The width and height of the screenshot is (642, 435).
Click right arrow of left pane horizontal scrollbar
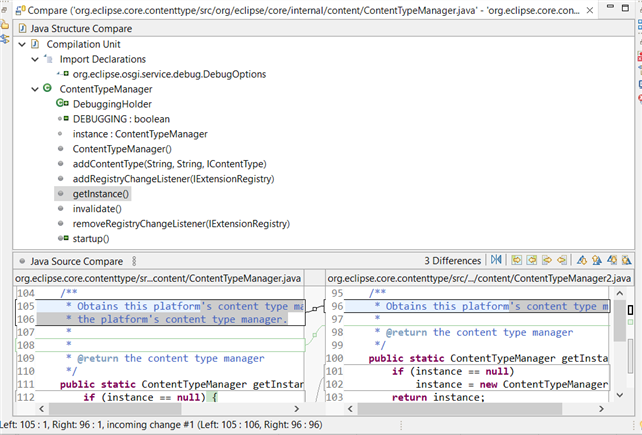tap(297, 408)
